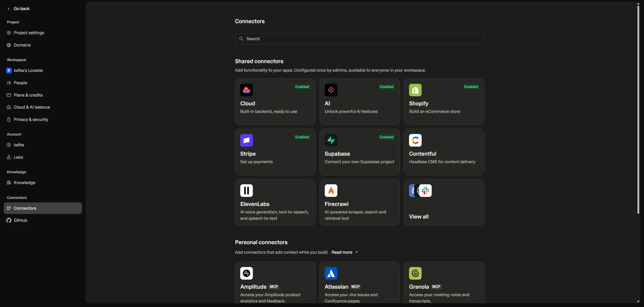
Task: Toggle the Enabled badge on the Supabase card
Action: click(386, 137)
